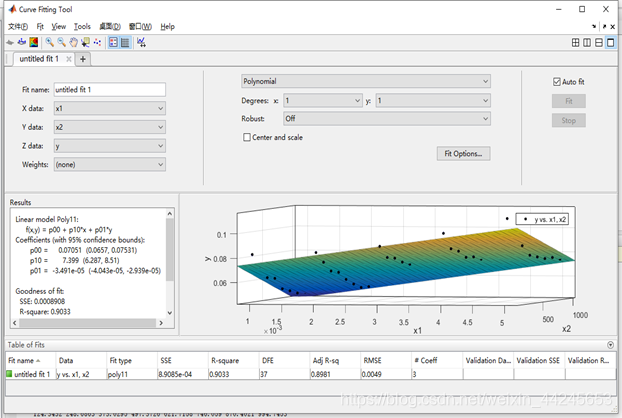Switch to side-by-side tile layout
The height and width of the screenshot is (418, 622).
(587, 42)
